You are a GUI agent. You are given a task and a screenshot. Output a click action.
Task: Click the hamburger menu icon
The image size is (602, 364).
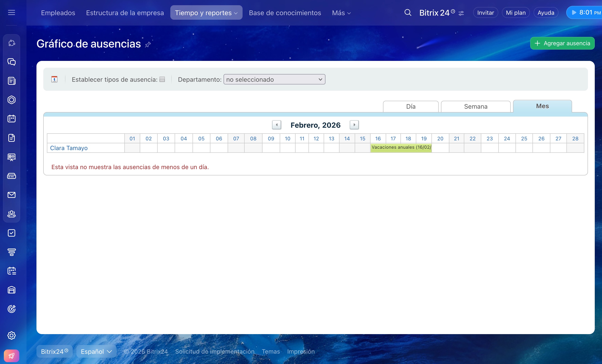pyautogui.click(x=12, y=12)
